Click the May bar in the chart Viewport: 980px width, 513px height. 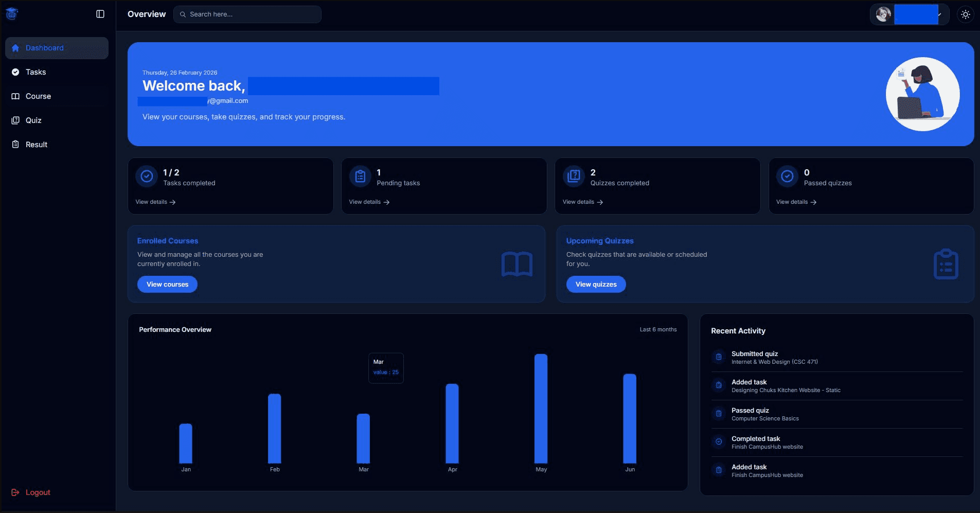[x=541, y=409]
